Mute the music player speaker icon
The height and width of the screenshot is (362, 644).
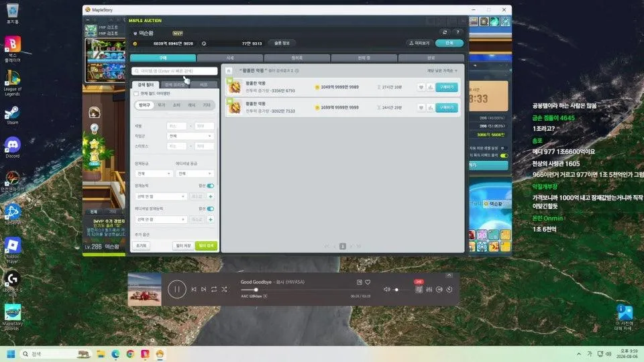(386, 290)
